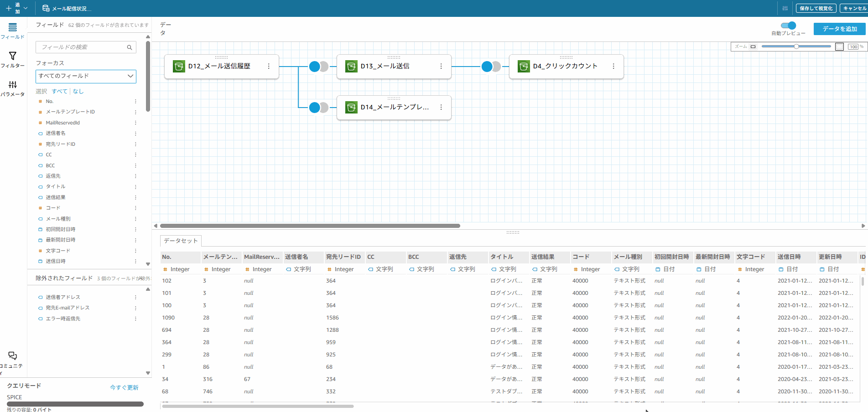Click the 保存して視覚化 button
The width and height of the screenshot is (868, 412).
coord(816,8)
